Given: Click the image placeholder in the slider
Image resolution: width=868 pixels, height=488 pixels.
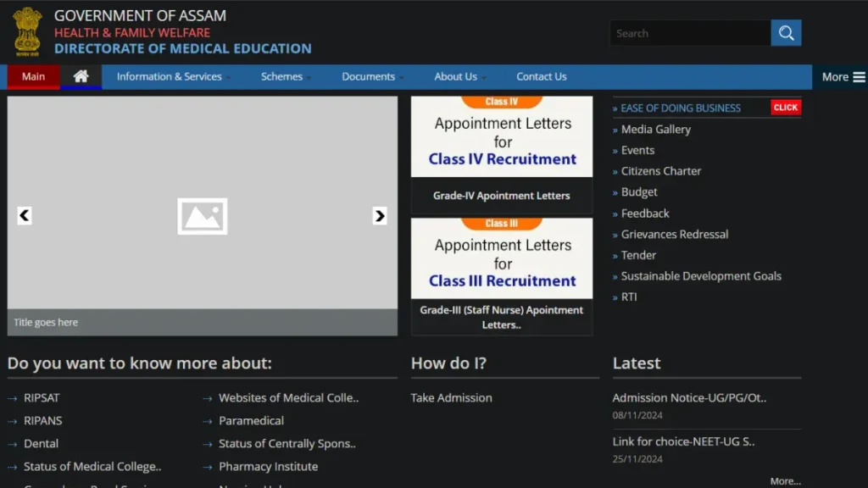Looking at the screenshot, I should click(202, 216).
